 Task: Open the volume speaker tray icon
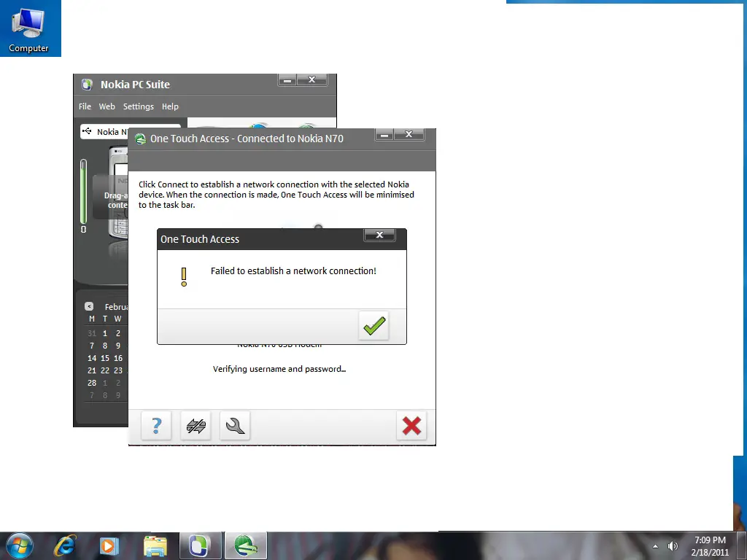tap(673, 546)
